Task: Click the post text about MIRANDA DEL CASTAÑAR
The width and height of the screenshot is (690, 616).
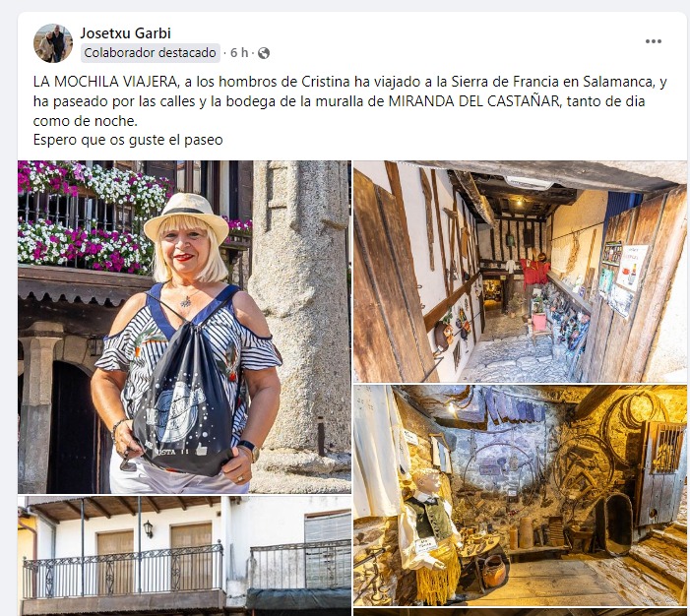Action: click(350, 100)
